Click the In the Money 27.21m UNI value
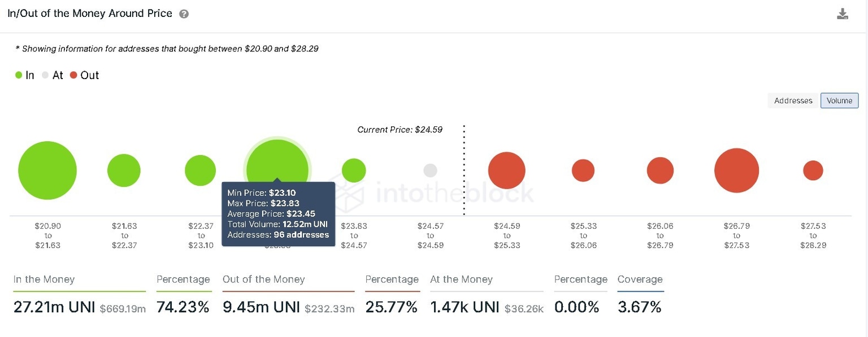The image size is (868, 337). click(54, 307)
